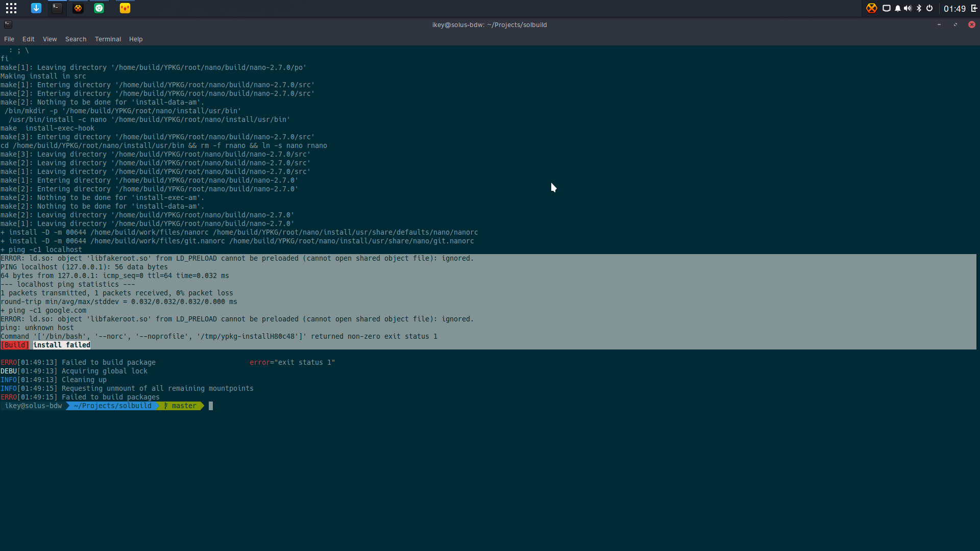This screenshot has height=551, width=980.
Task: Open the orange hexagon app in the task list
Action: click(x=78, y=8)
